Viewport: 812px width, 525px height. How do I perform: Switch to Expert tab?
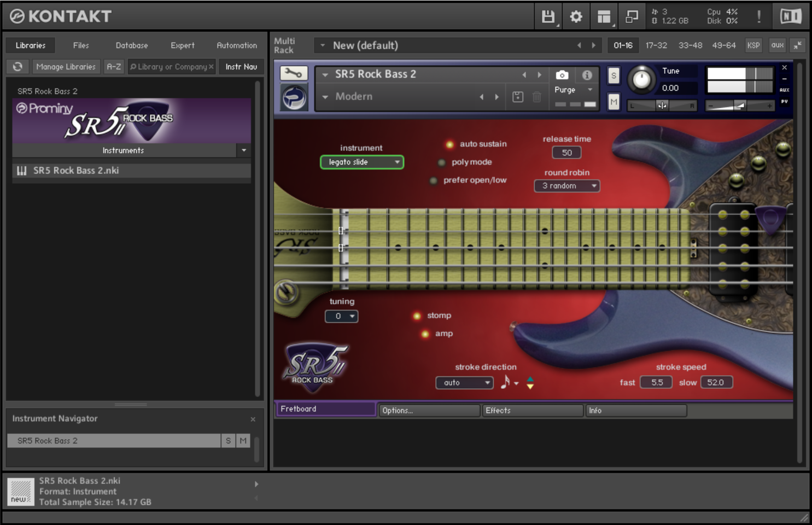point(183,45)
